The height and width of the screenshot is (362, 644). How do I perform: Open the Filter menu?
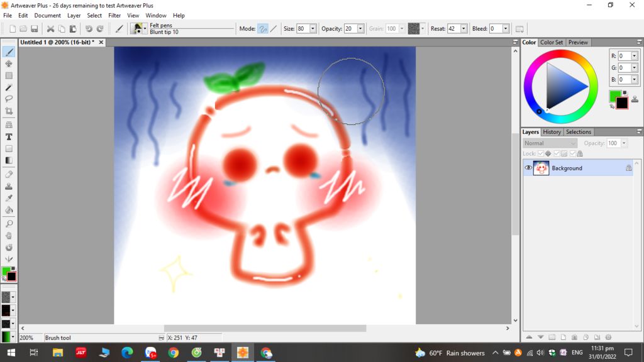pyautogui.click(x=114, y=15)
